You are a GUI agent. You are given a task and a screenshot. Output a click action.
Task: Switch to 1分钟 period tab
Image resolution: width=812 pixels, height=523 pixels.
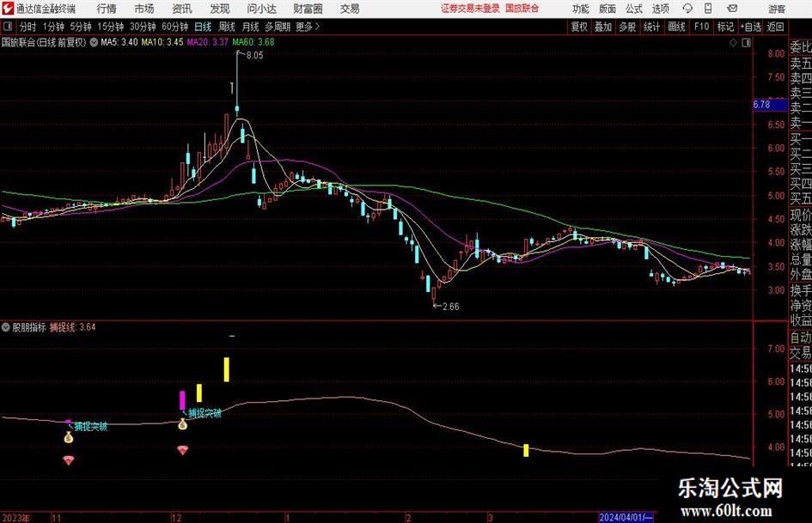point(53,27)
